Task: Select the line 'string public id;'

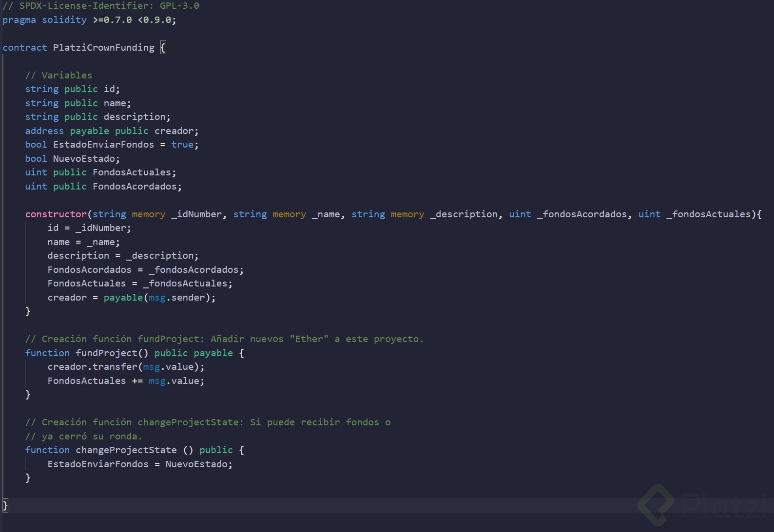Action: (72, 89)
